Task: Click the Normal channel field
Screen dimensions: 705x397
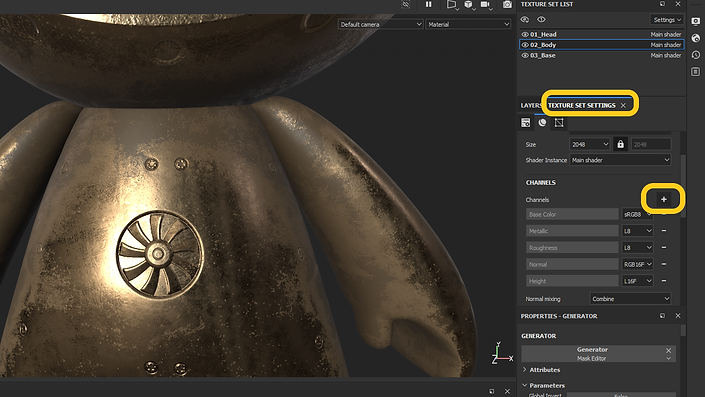Action: 572,264
